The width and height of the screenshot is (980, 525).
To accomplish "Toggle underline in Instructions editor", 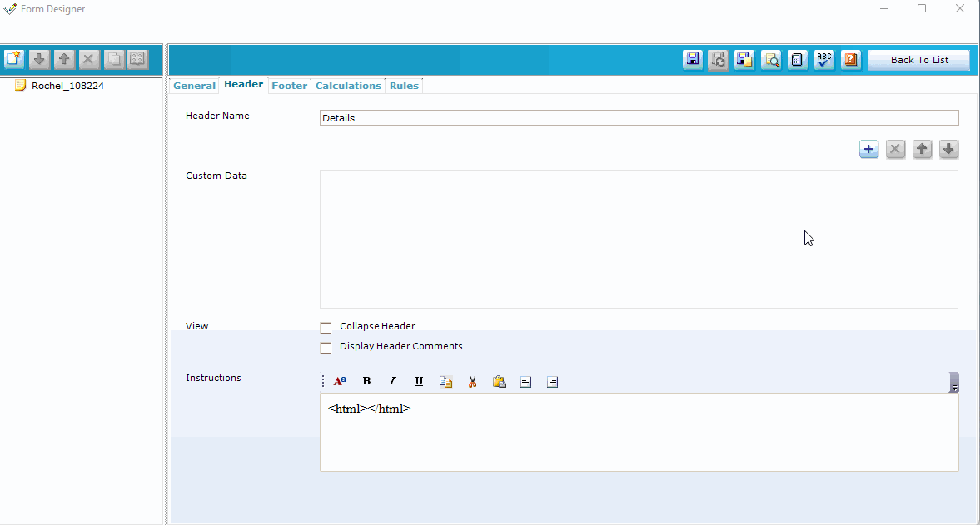I will point(419,381).
